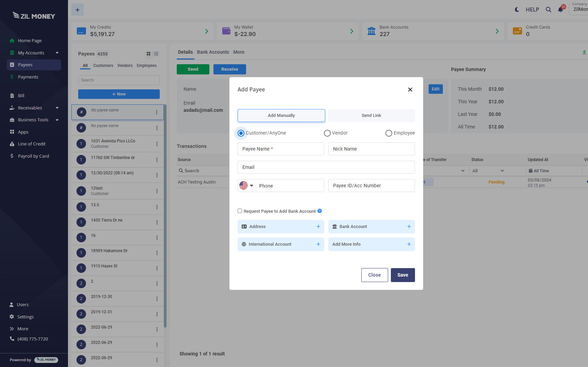This screenshot has height=367, width=588.
Task: Toggle dark mode moon icon
Action: pos(517,10)
